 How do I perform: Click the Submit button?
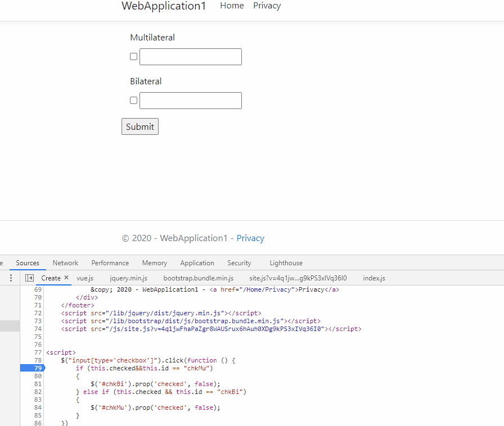point(140,126)
